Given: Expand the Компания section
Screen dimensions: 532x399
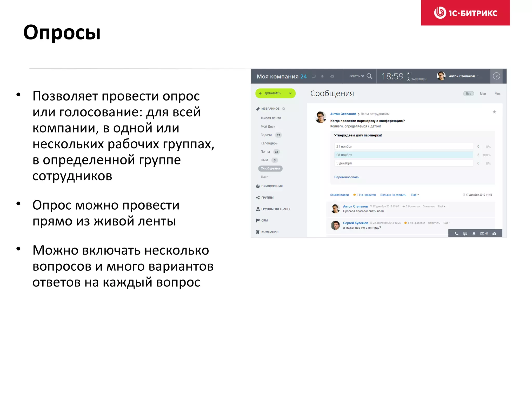Looking at the screenshot, I should [267, 232].
